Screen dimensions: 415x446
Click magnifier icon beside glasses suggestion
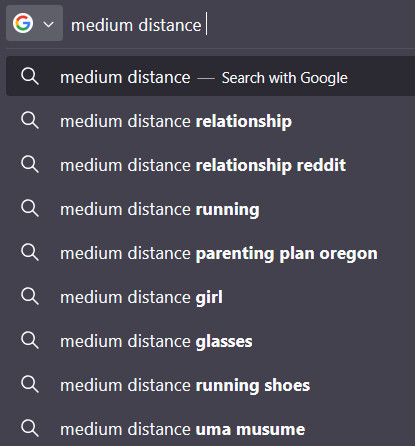tap(30, 340)
